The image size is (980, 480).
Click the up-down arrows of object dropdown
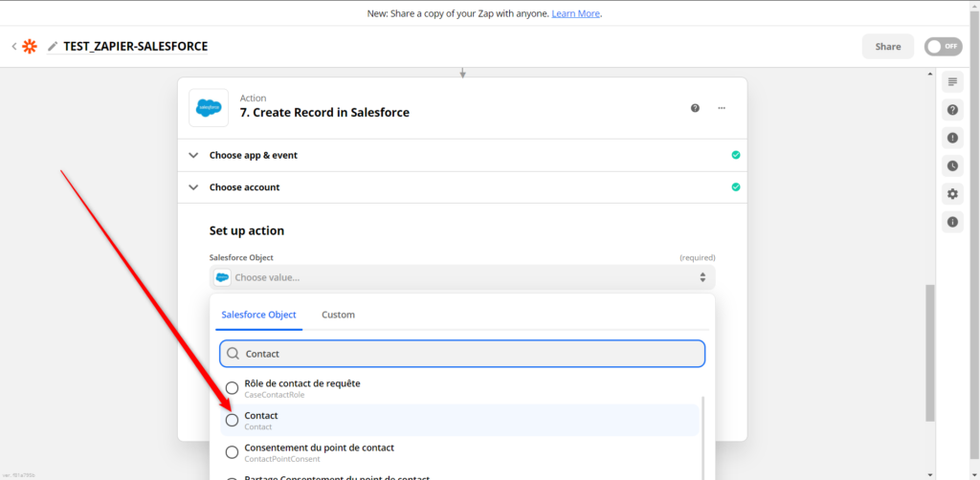coord(702,277)
